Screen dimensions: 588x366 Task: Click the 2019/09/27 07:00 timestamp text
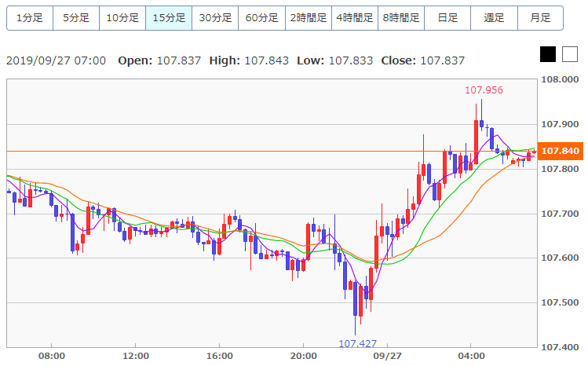56,60
